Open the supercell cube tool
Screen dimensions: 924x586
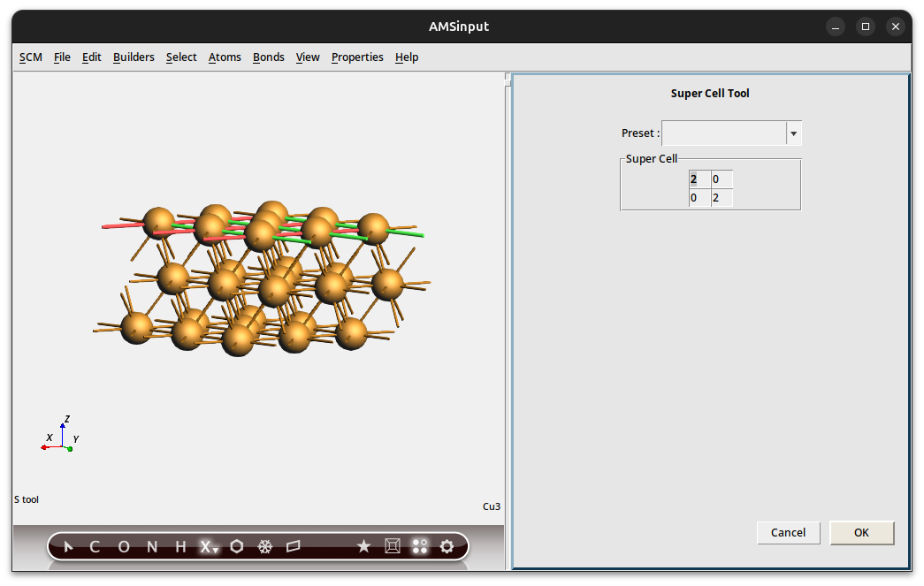pyautogui.click(x=392, y=546)
